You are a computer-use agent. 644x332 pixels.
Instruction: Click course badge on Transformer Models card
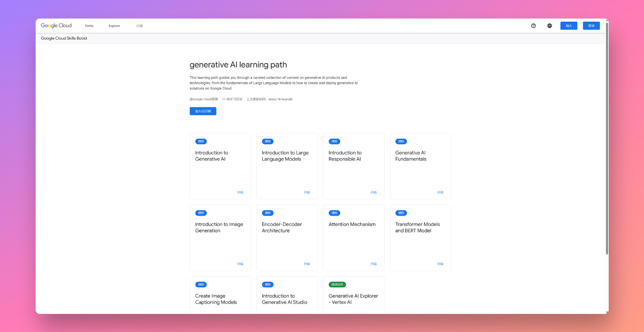coord(401,213)
